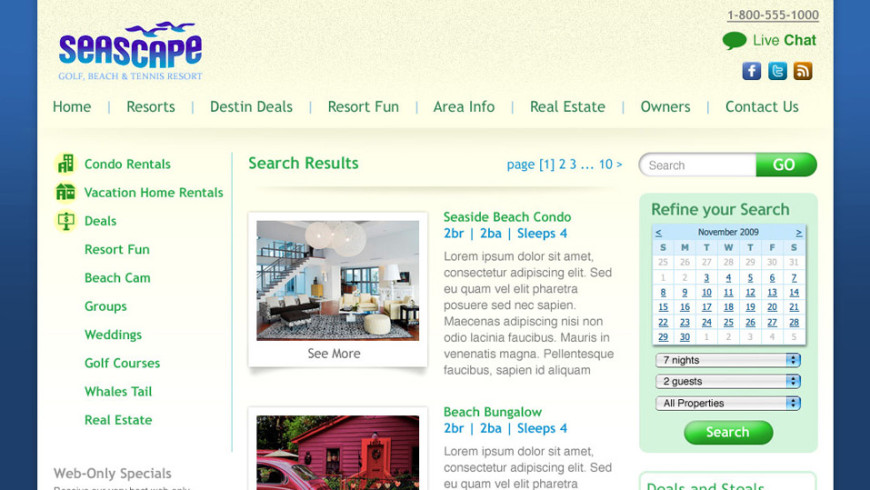Viewport: 870px width, 490px height.
Task: Click the Vacation Home Rentals house icon
Action: pos(65,193)
